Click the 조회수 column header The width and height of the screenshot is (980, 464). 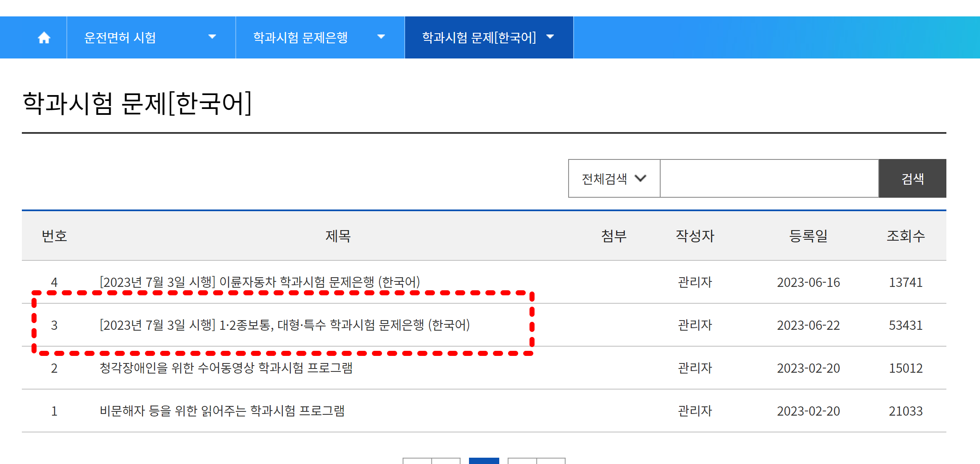coord(906,236)
